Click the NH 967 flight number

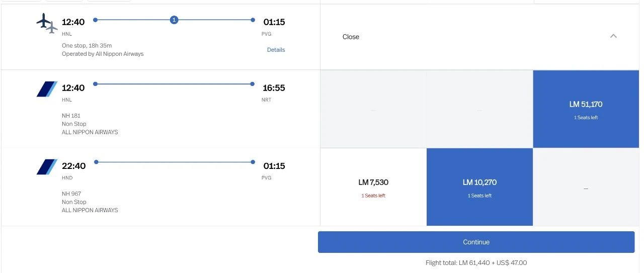pos(71,194)
